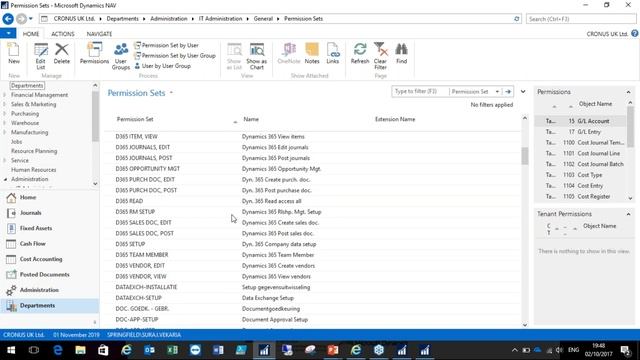Expand Sales & Marketing in the tree

click(4, 104)
